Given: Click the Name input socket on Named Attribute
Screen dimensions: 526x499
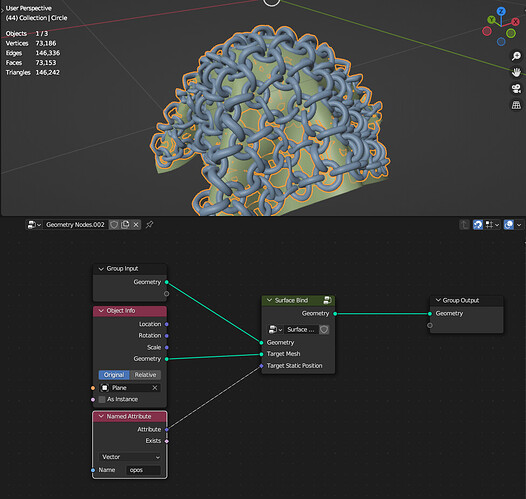Looking at the screenshot, I should click(93, 470).
